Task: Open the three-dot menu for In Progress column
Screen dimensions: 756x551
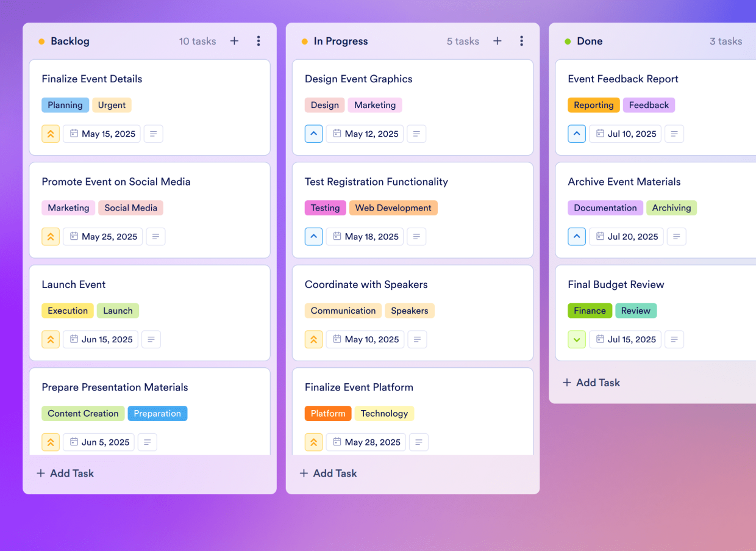Action: point(522,41)
